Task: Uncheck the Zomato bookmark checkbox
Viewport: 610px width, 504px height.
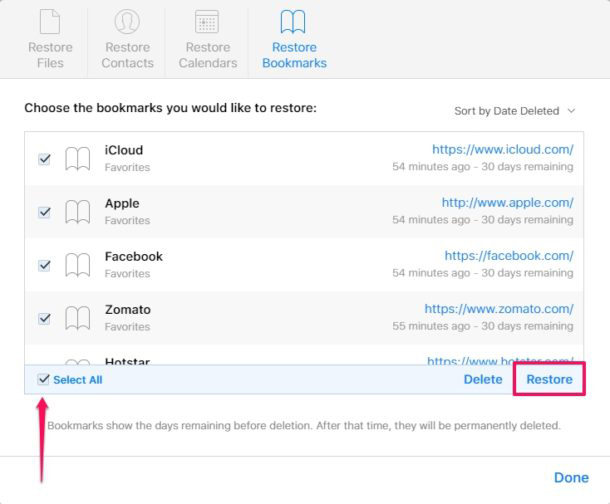Action: (44, 318)
